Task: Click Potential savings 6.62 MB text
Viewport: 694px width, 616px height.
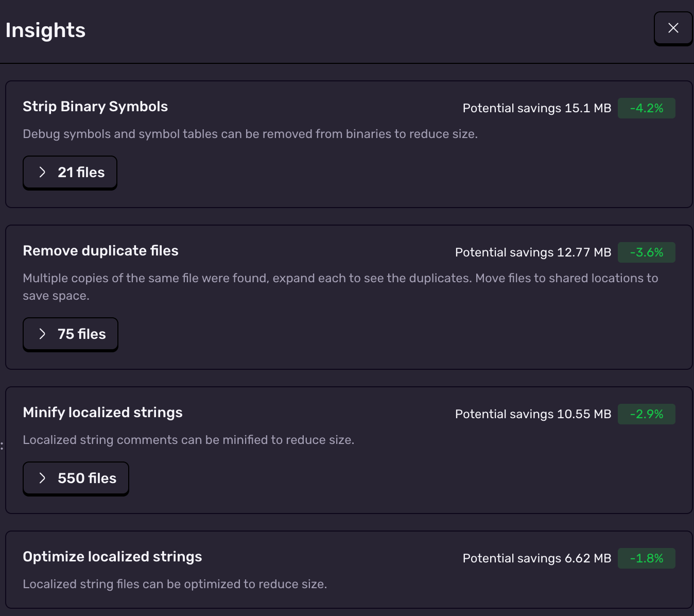Action: coord(536,558)
